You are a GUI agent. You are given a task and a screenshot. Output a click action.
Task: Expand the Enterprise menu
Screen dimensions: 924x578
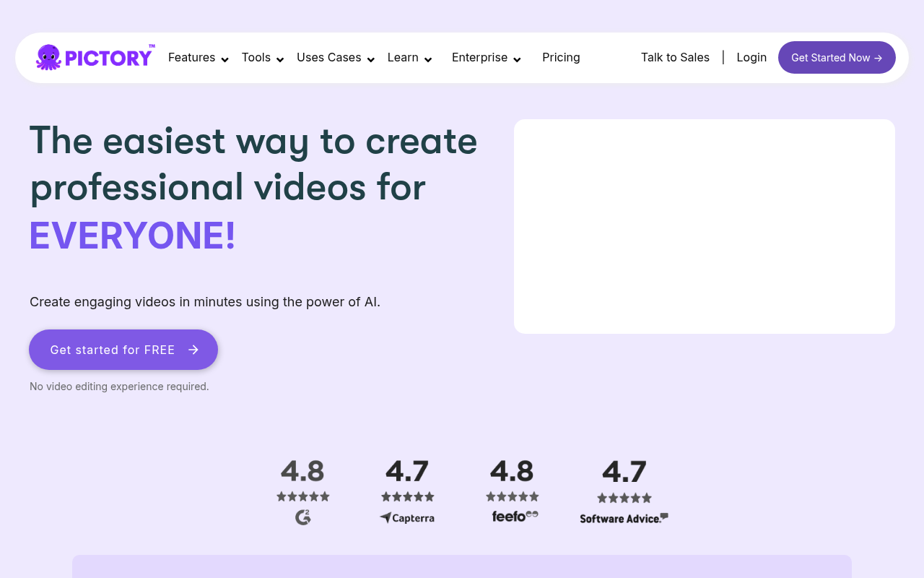517,59
